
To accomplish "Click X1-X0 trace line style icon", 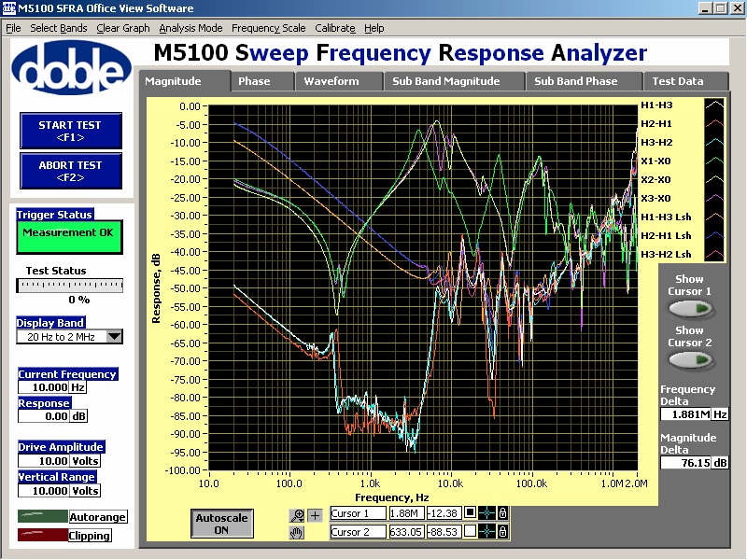I will pyautogui.click(x=714, y=161).
